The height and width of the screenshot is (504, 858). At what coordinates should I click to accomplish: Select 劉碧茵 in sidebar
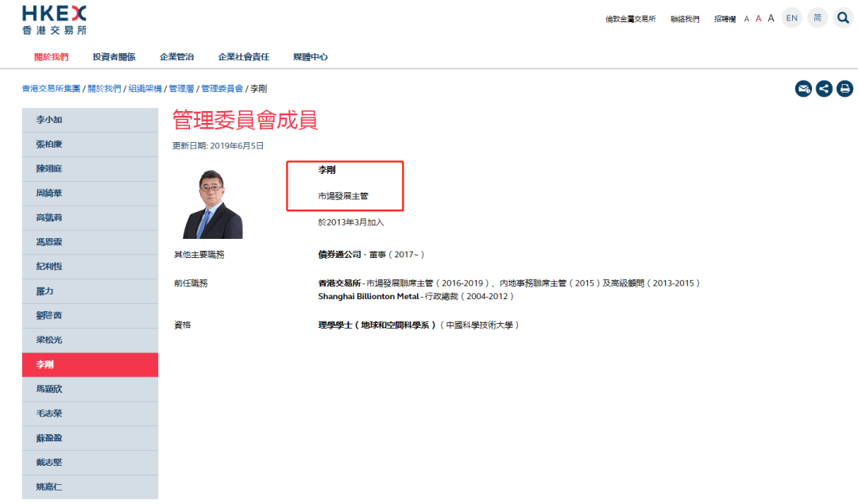(91, 315)
